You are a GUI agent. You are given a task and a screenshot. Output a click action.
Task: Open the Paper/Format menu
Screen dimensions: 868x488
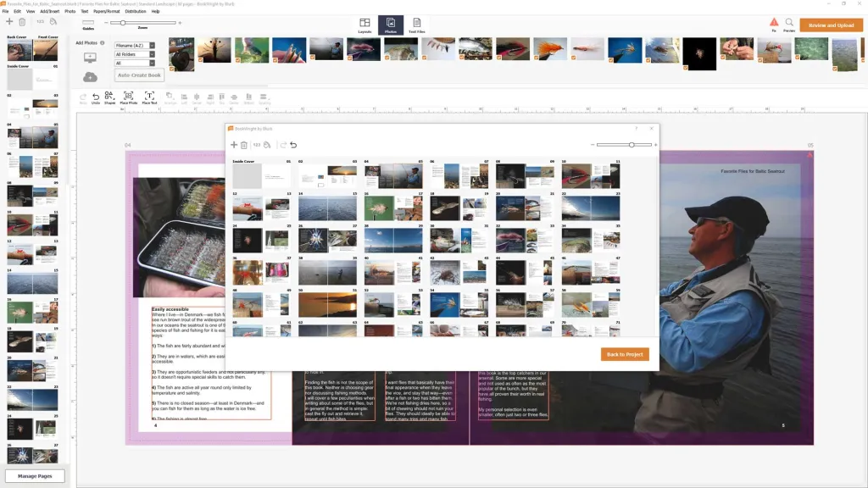pos(106,11)
